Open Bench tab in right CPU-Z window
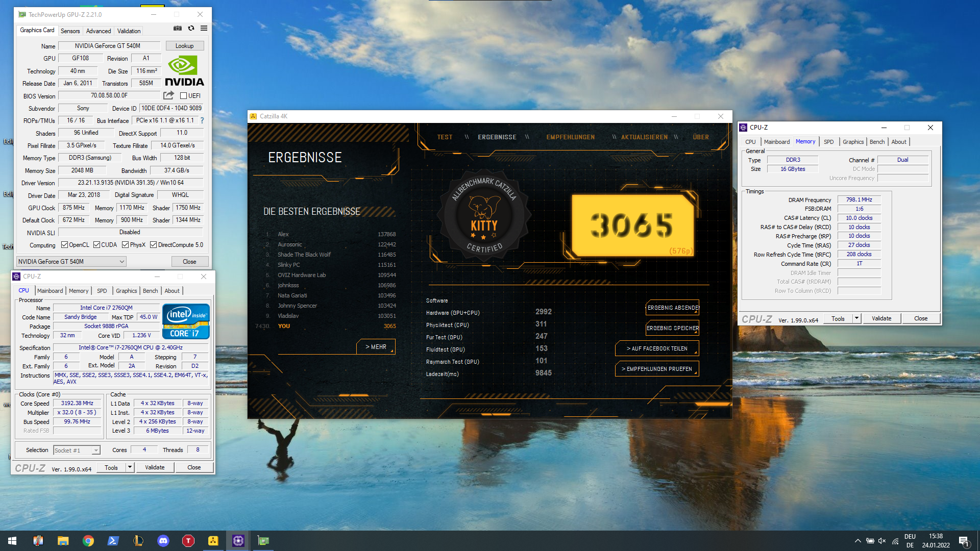 coord(877,142)
